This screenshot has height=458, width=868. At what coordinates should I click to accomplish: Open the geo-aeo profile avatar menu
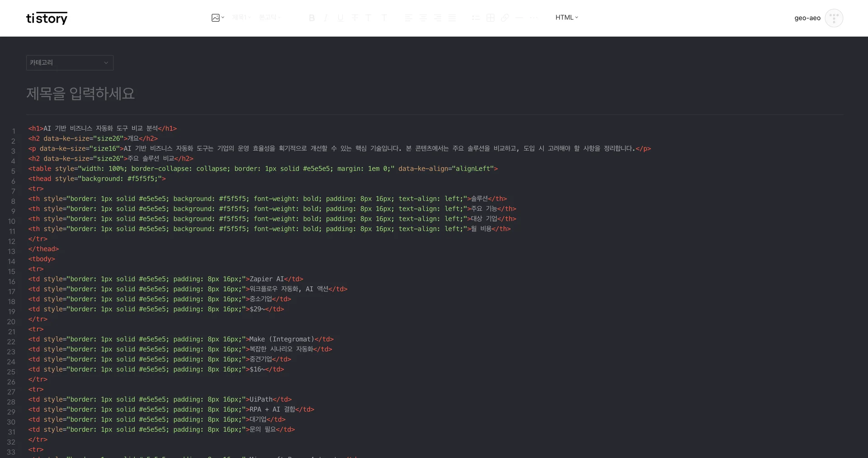click(834, 18)
